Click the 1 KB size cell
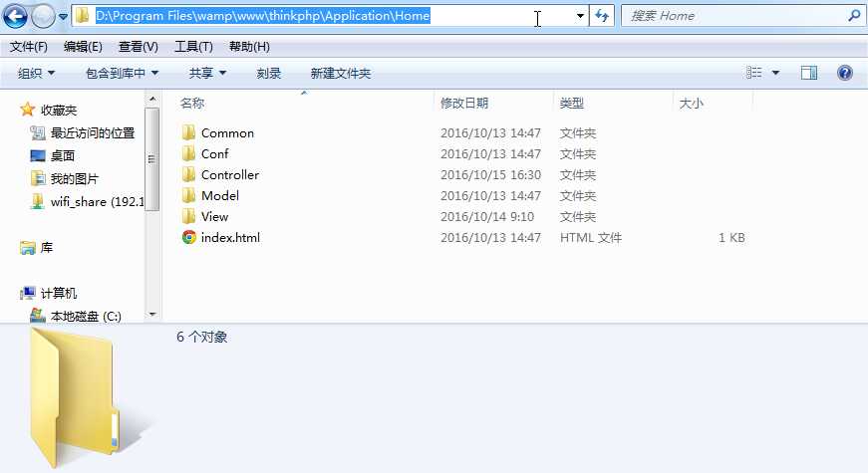This screenshot has height=473, width=868. click(x=731, y=238)
